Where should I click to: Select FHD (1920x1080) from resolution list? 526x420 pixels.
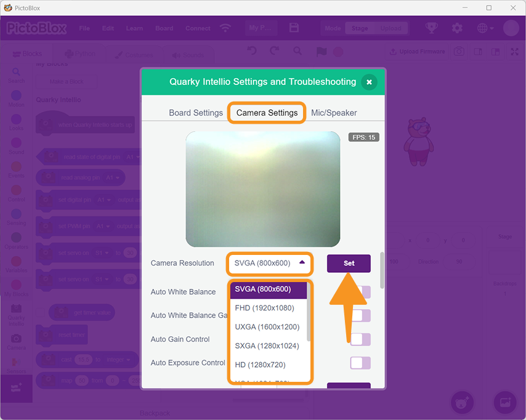click(265, 308)
